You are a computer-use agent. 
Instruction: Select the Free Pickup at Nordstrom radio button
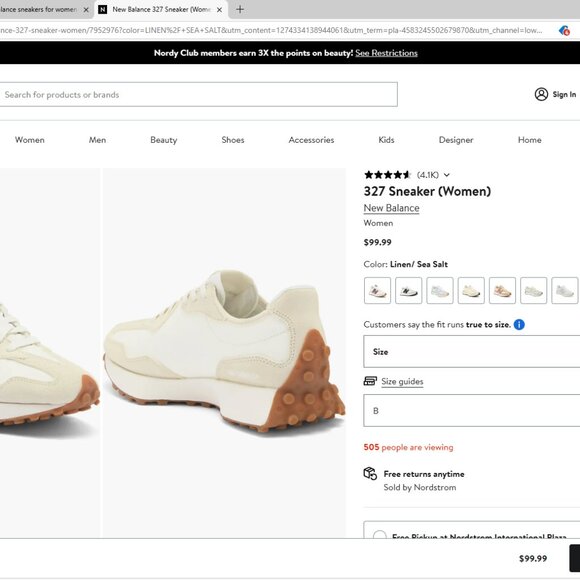tap(380, 536)
